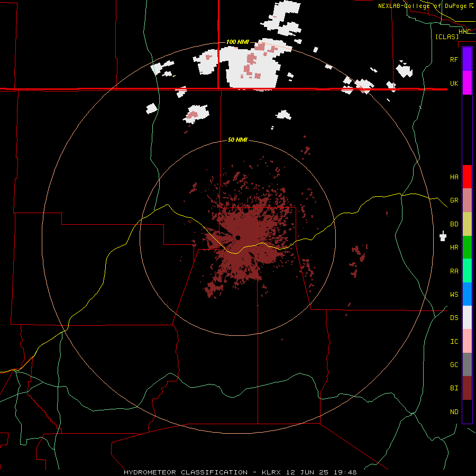Image resolution: width=476 pixels, height=476 pixels.
Task: Select the "HA" legend label
Action: point(454,177)
